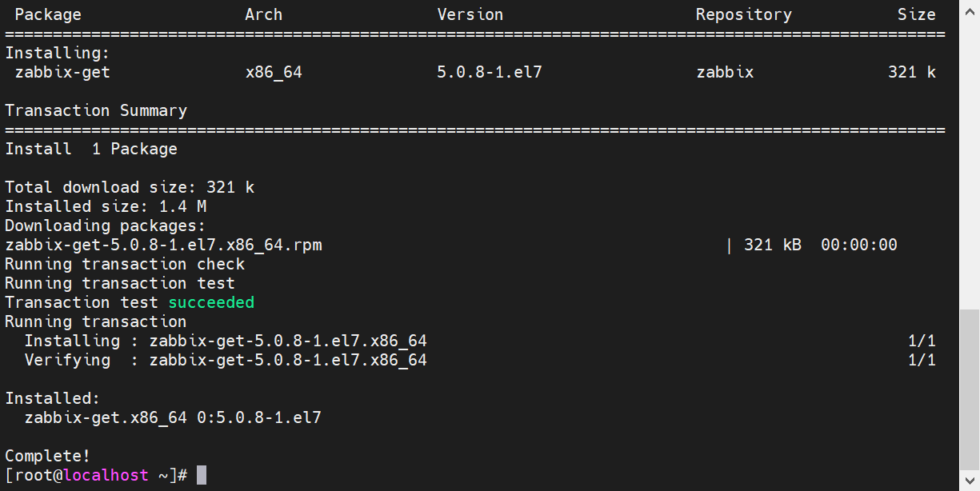Click the "Package" column header
Viewport: 980px width, 491px height.
[x=48, y=14]
